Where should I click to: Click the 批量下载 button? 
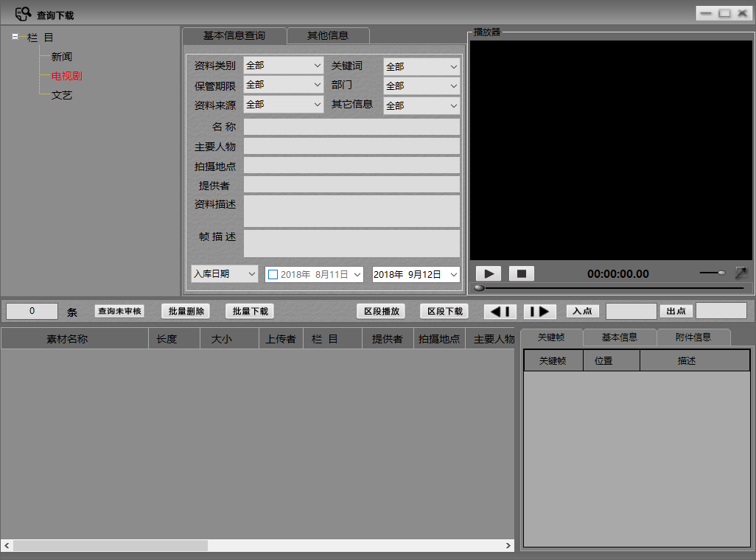(250, 311)
